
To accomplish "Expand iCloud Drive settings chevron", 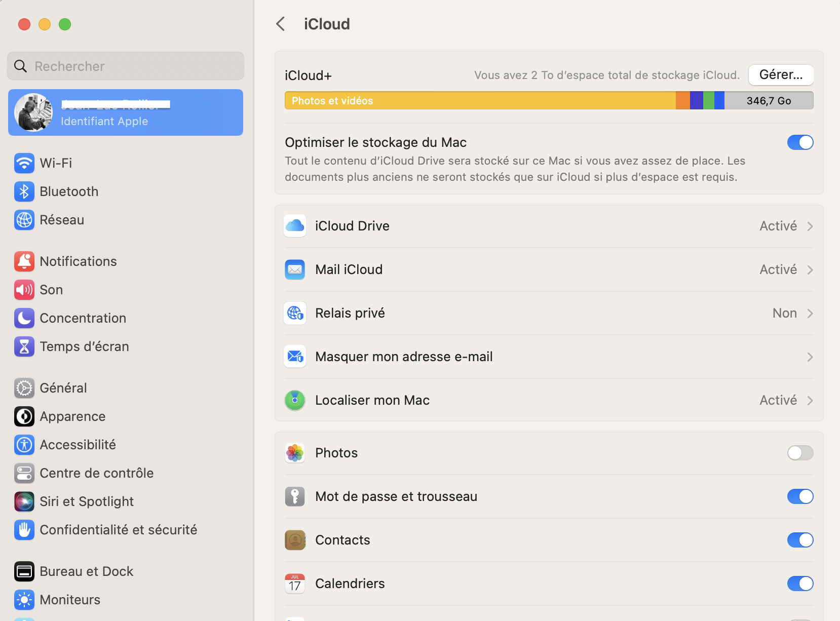I will coord(810,226).
